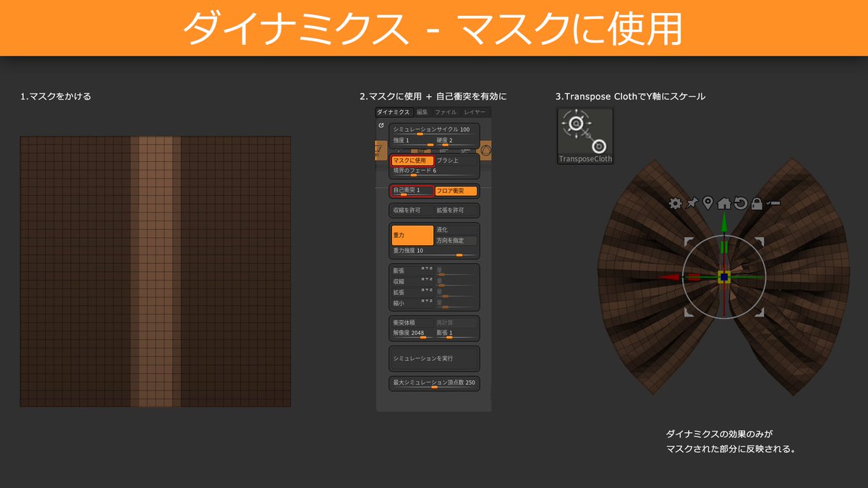Expand the XYZ options next to 膨張

pos(427,270)
